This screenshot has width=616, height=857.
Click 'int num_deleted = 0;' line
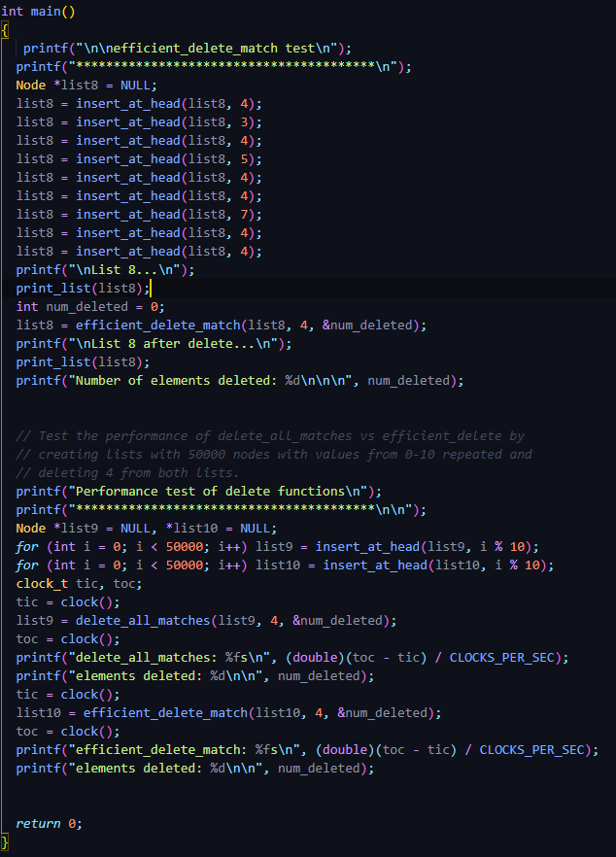point(90,307)
